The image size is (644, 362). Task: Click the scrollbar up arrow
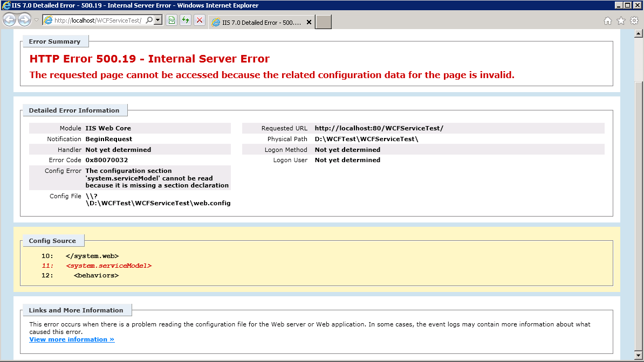click(x=638, y=33)
